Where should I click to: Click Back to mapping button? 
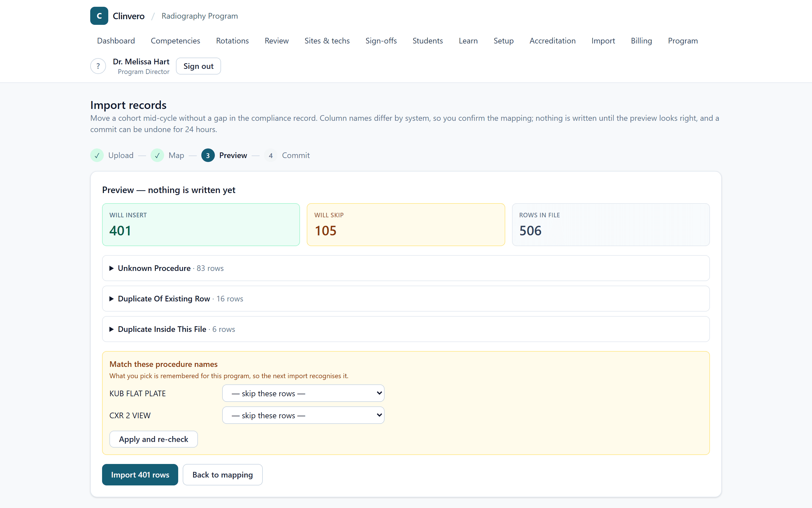[x=222, y=475]
